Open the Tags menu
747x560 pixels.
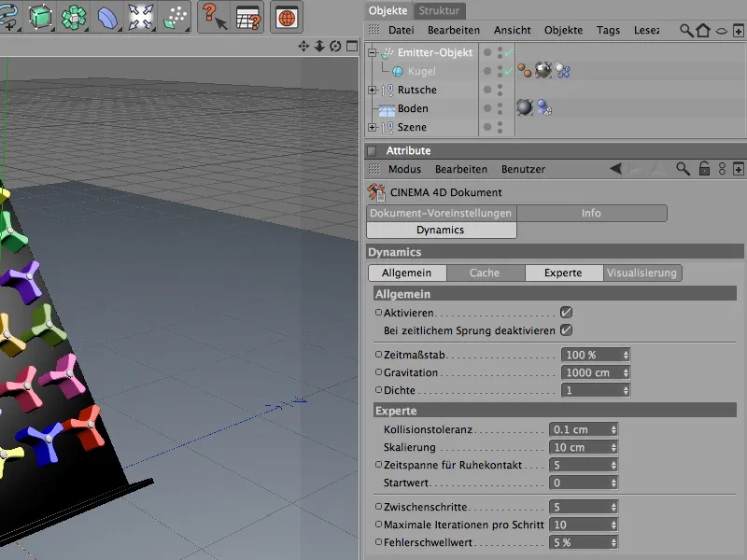(x=608, y=31)
